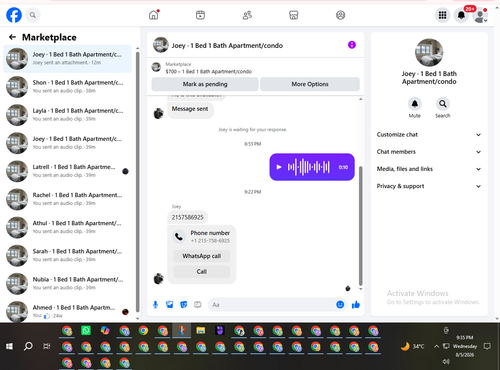Open Nubia apartment conversation
500x370 pixels.
pyautogui.click(x=68, y=283)
